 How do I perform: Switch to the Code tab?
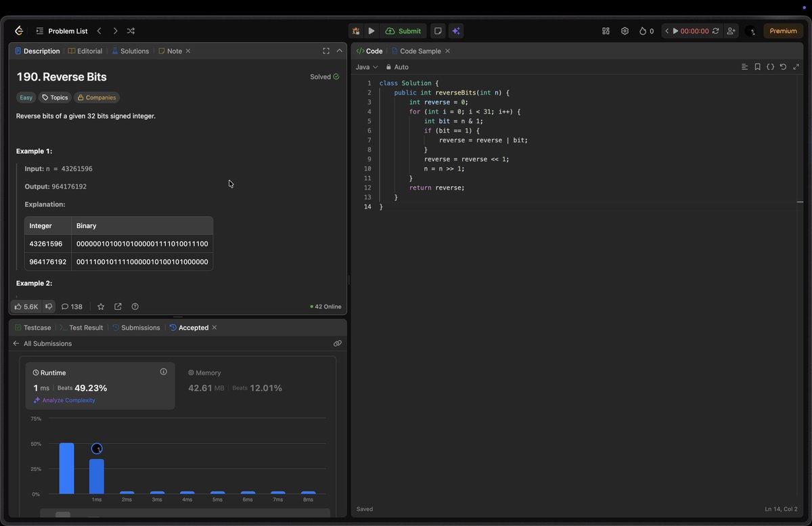tap(369, 51)
